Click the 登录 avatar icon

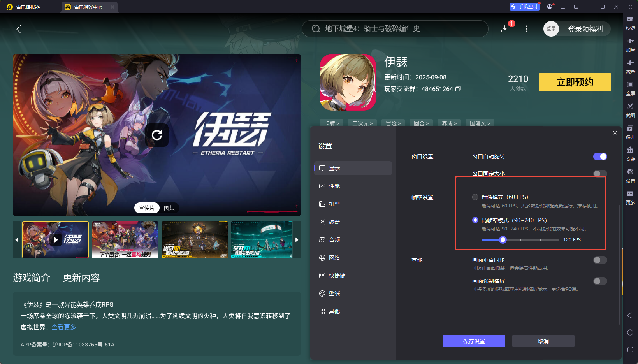(x=551, y=29)
